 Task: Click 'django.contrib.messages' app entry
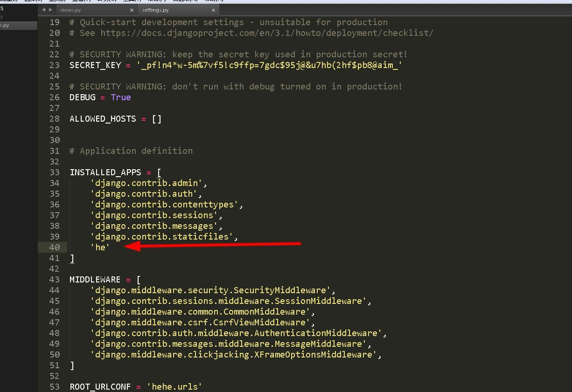pos(154,226)
